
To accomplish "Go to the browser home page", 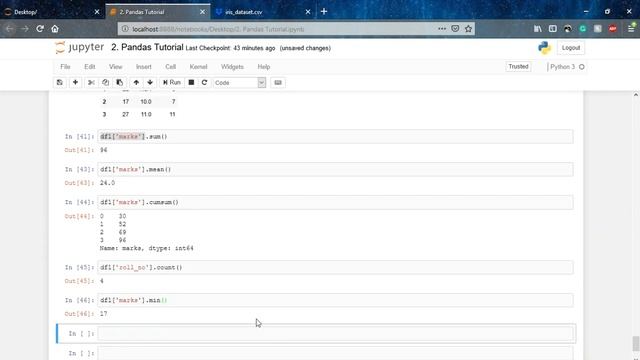I will pyautogui.click(x=55, y=29).
